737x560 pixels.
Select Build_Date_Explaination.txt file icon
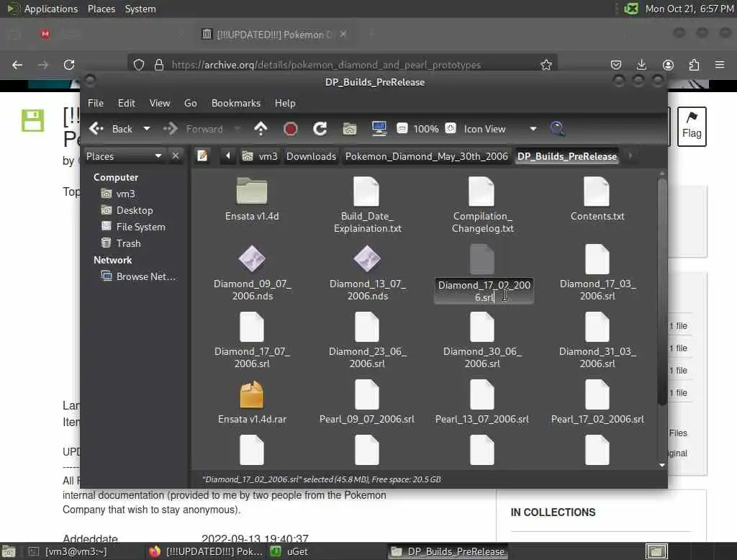[x=366, y=191]
